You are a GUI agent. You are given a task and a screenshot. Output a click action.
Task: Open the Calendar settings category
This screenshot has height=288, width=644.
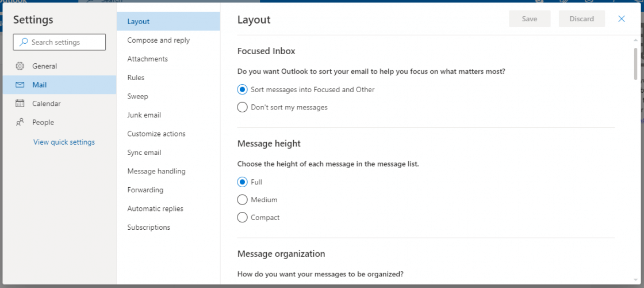[60, 103]
